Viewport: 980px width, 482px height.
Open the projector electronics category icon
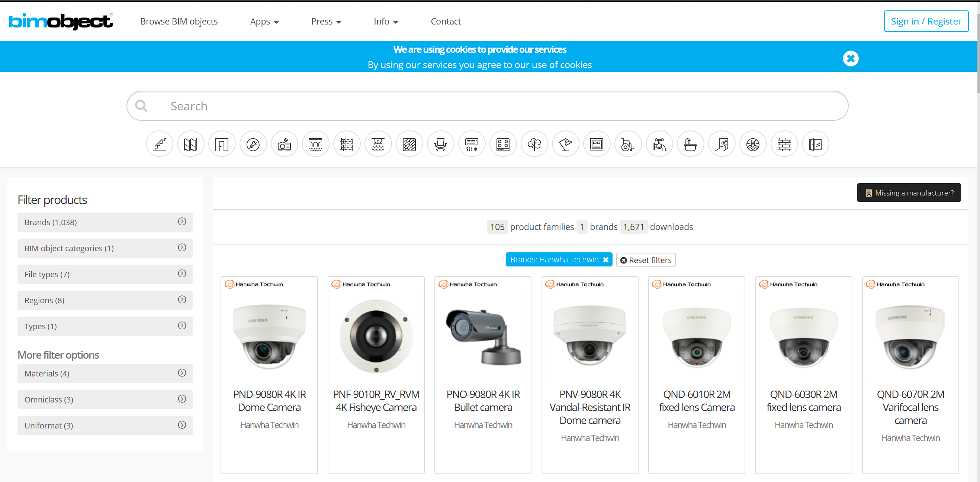284,144
